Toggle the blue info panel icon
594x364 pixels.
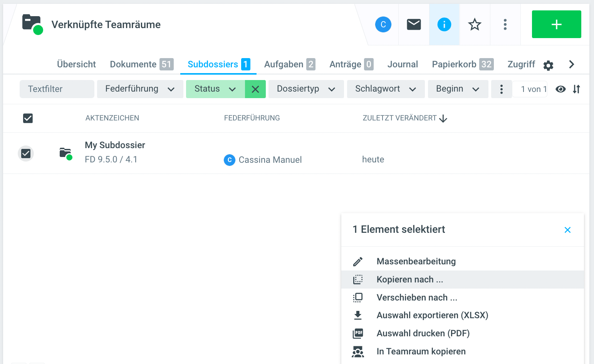(x=444, y=25)
